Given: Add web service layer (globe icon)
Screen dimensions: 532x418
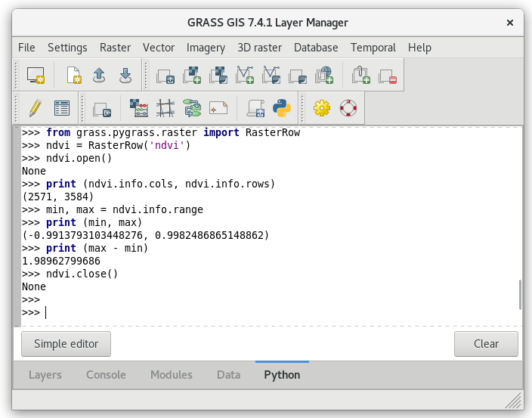Looking at the screenshot, I should (x=324, y=75).
